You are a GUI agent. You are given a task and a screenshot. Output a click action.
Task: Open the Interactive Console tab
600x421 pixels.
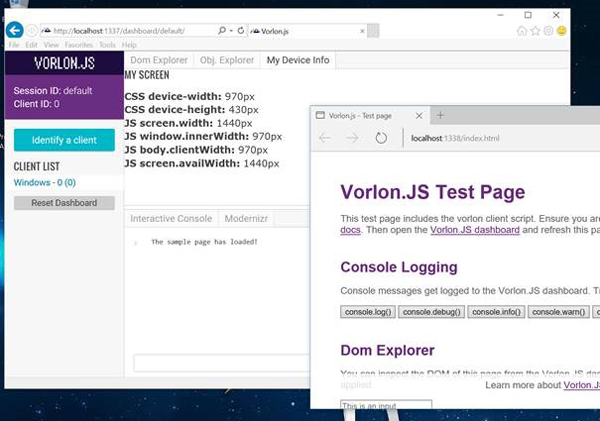[171, 219]
